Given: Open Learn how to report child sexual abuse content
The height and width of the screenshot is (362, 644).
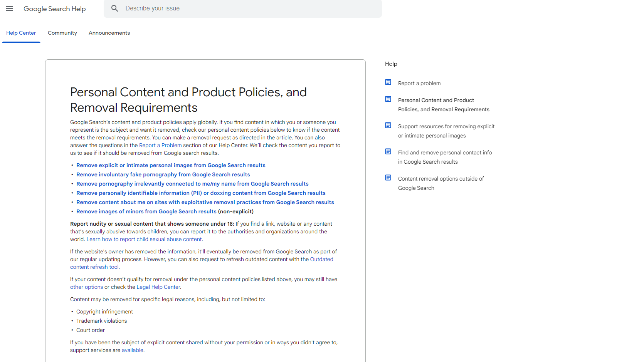Looking at the screenshot, I should coord(144,239).
